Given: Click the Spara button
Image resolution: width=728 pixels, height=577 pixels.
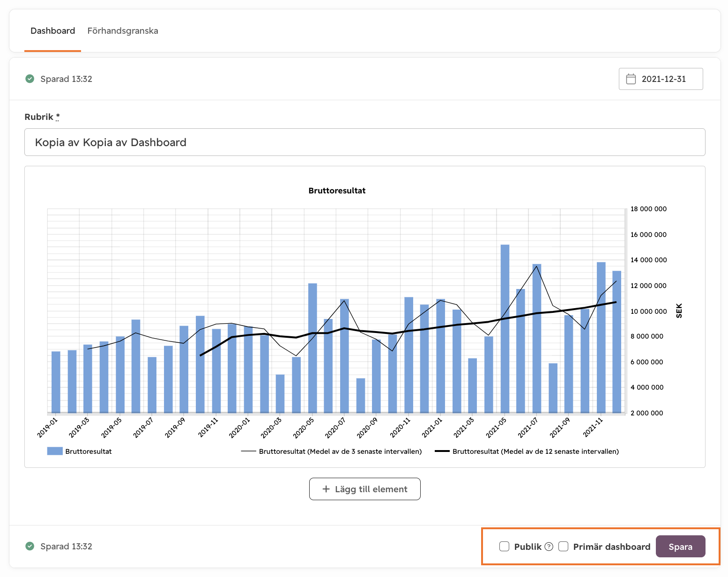Looking at the screenshot, I should tap(680, 547).
